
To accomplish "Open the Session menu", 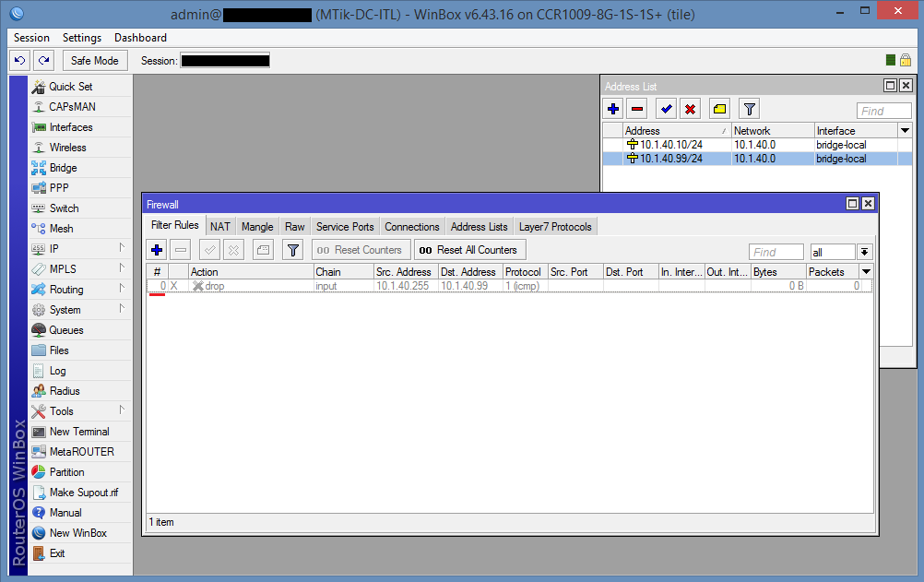I will pos(32,38).
